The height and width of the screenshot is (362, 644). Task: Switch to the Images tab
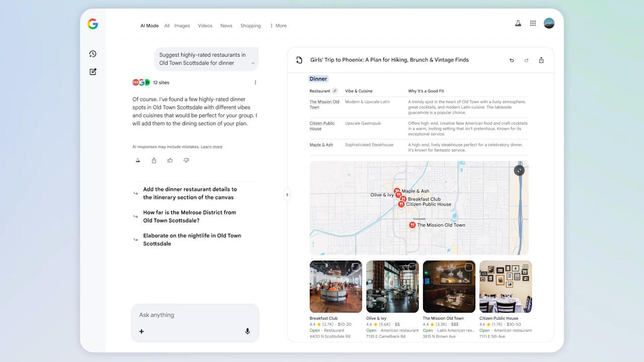tap(182, 26)
